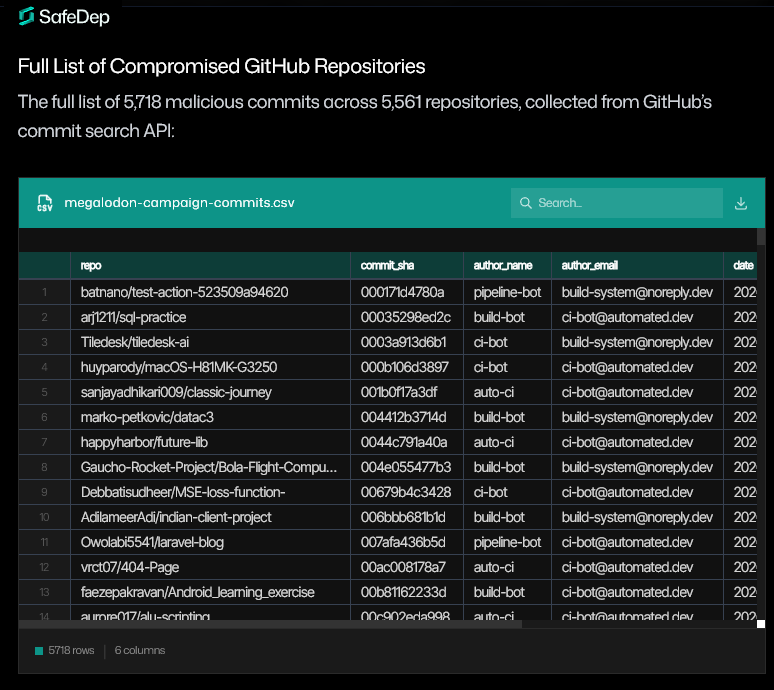Select repo Debbatisudheer/MSE-loss-function-
Screen dimensions: 774x690
183,492
